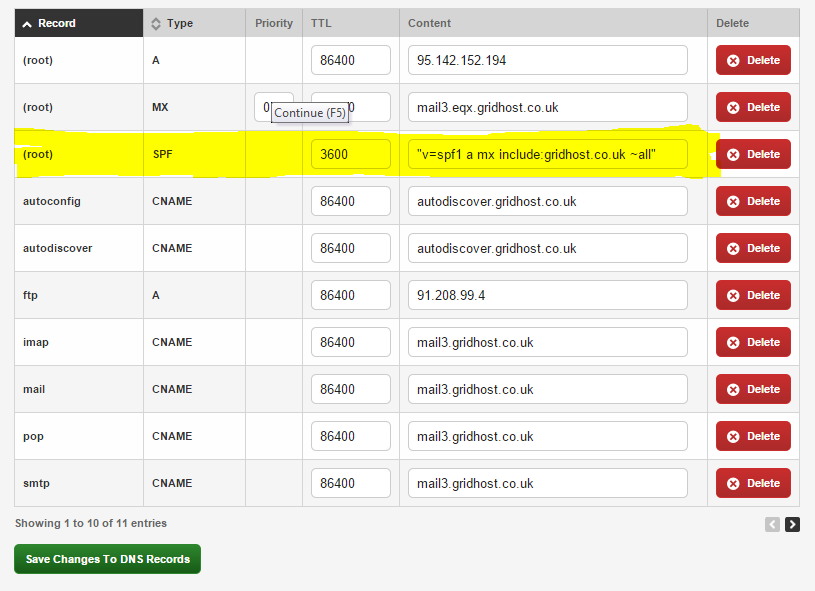Delete the smtp CNAME record
Screen dimensions: 815x591
click(x=753, y=483)
